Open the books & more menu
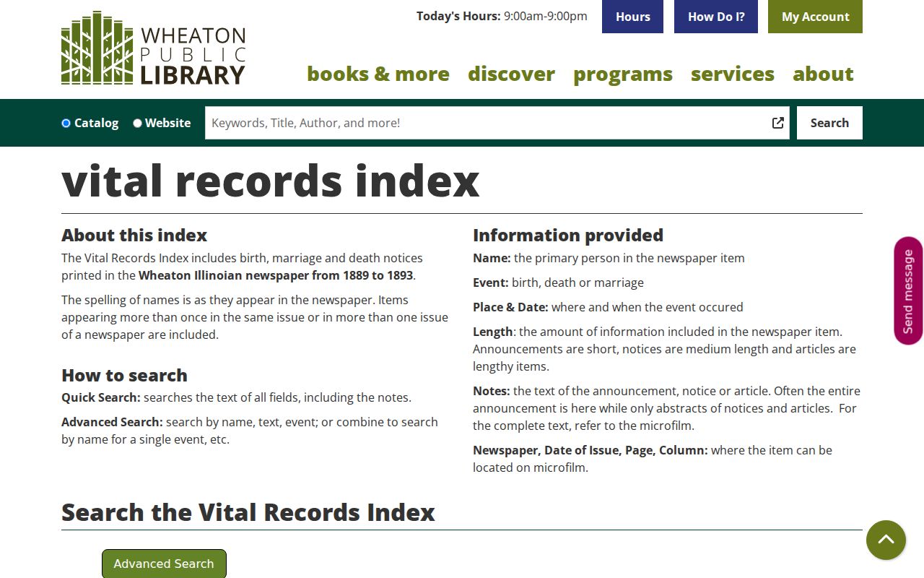 coord(378,74)
